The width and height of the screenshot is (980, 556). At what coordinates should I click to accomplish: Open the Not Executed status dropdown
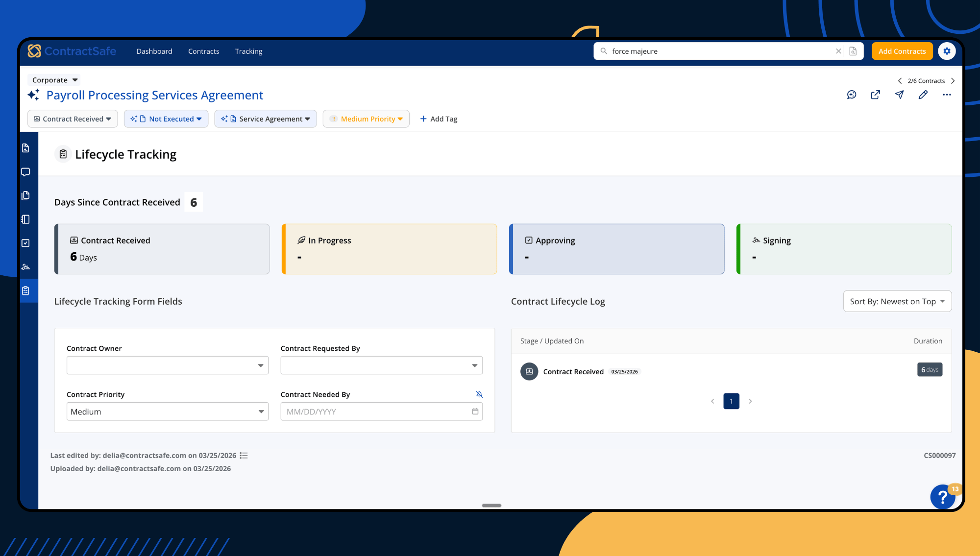(166, 119)
